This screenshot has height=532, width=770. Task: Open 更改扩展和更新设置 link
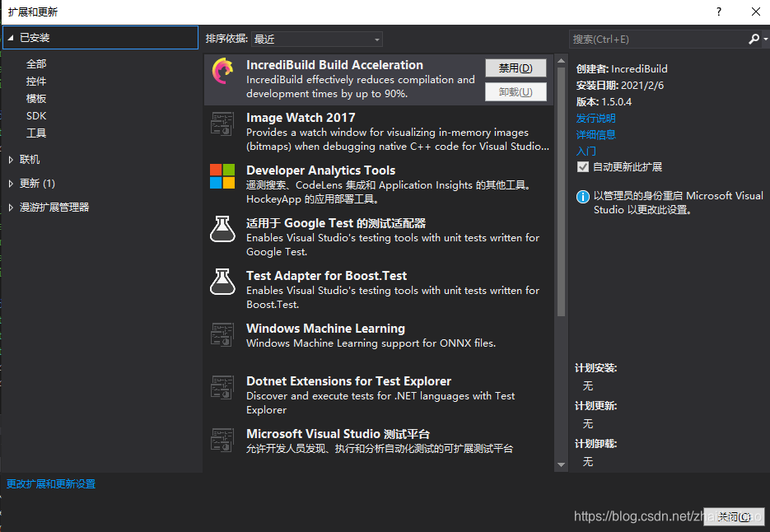[x=51, y=484]
